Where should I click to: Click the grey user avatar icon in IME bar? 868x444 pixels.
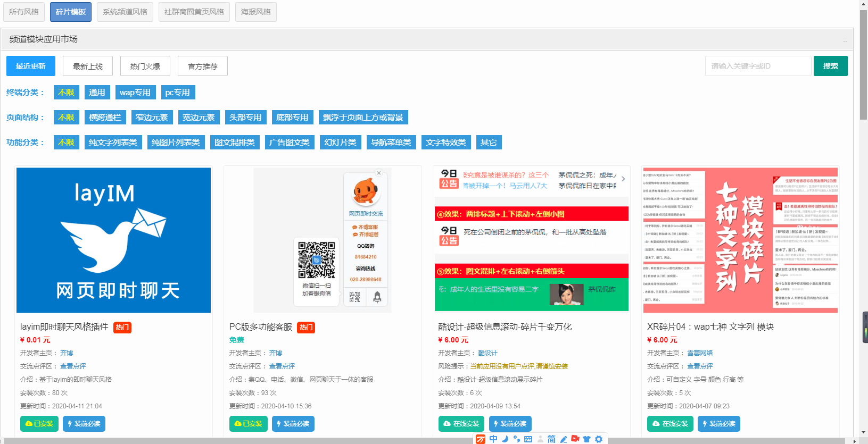(x=540, y=439)
